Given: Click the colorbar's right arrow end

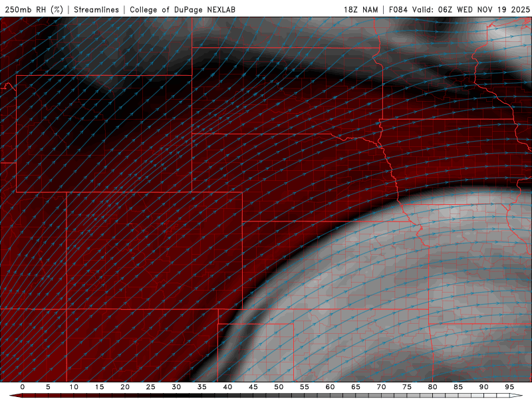Looking at the screenshot, I should pos(517,396).
